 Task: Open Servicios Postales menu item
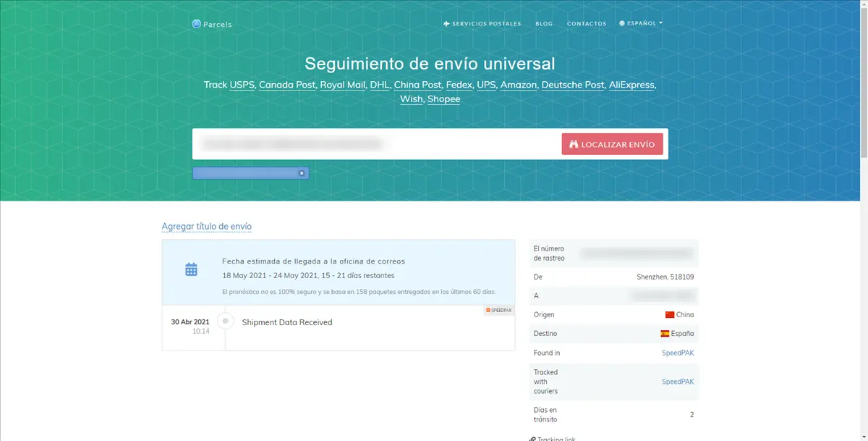pos(482,24)
